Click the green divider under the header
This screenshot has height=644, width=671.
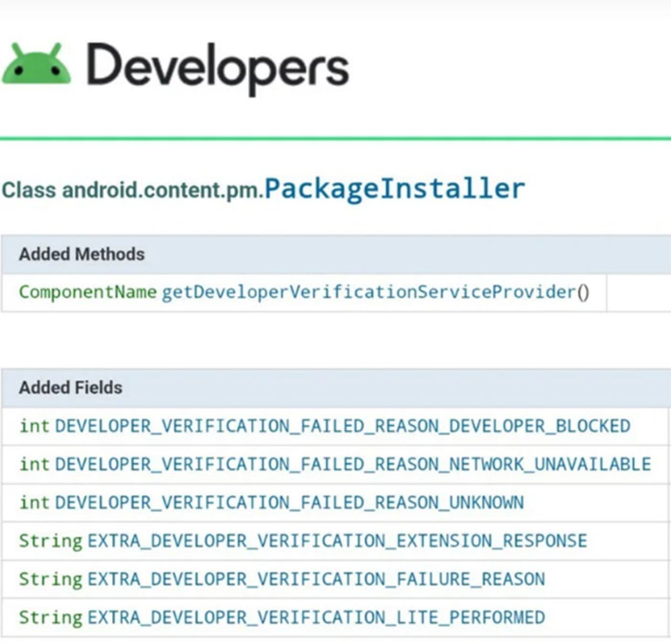tap(335, 137)
